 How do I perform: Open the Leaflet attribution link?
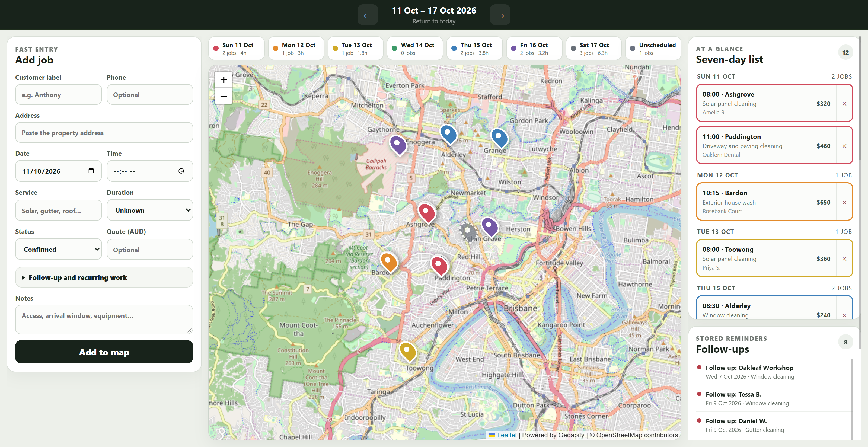point(506,435)
